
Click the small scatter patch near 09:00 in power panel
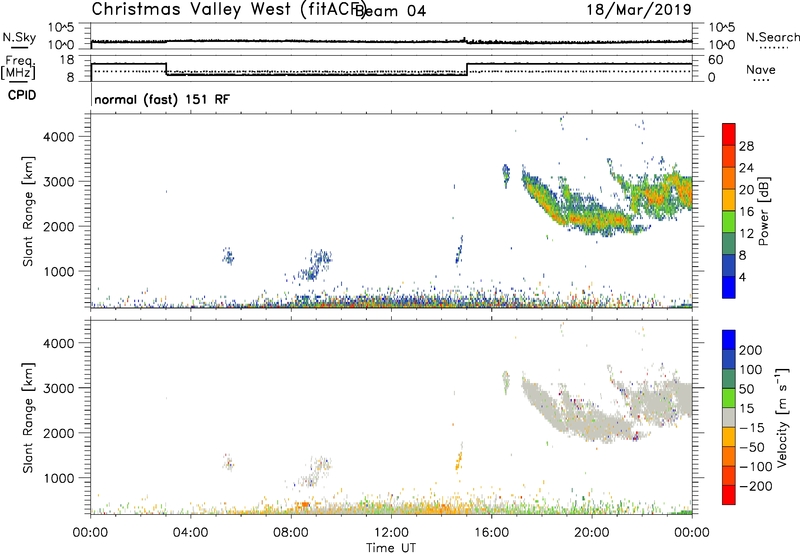[316, 265]
